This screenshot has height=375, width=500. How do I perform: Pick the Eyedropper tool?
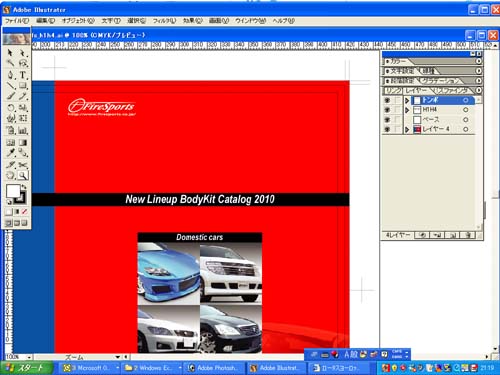11,153
